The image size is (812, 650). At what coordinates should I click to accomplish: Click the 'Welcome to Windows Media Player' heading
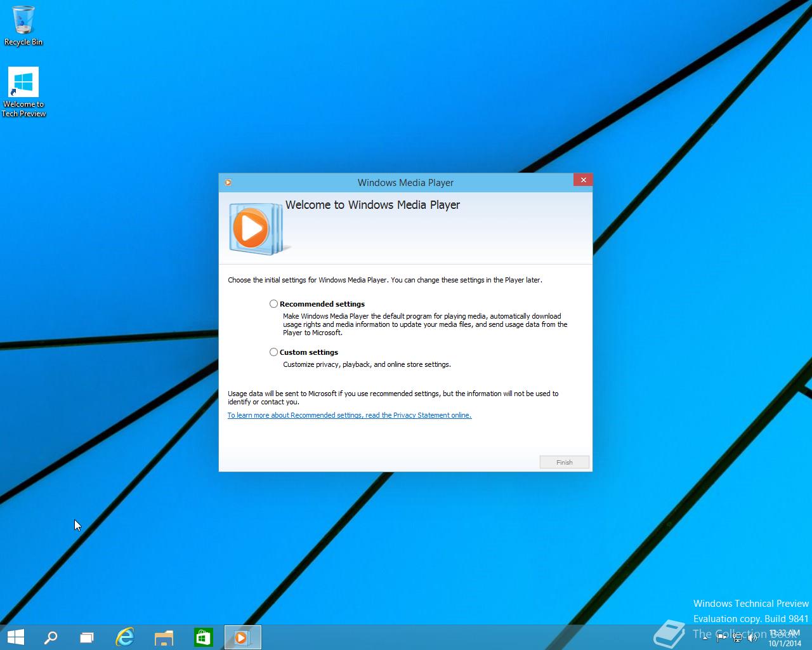(372, 205)
